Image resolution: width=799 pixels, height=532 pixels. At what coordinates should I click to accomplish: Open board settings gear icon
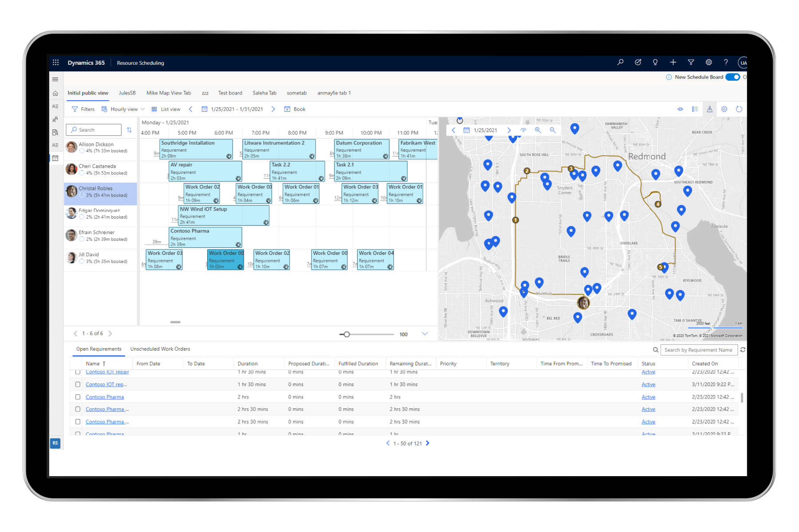724,109
